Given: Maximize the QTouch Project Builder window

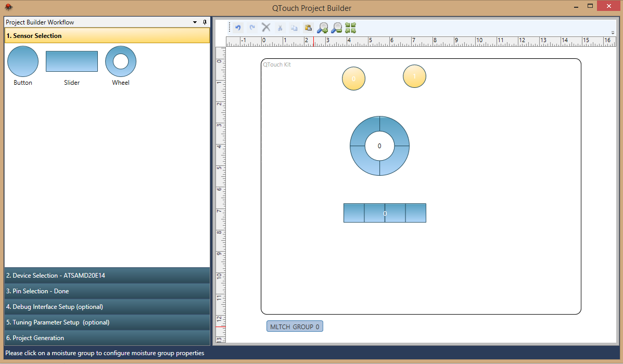Looking at the screenshot, I should 590,6.
